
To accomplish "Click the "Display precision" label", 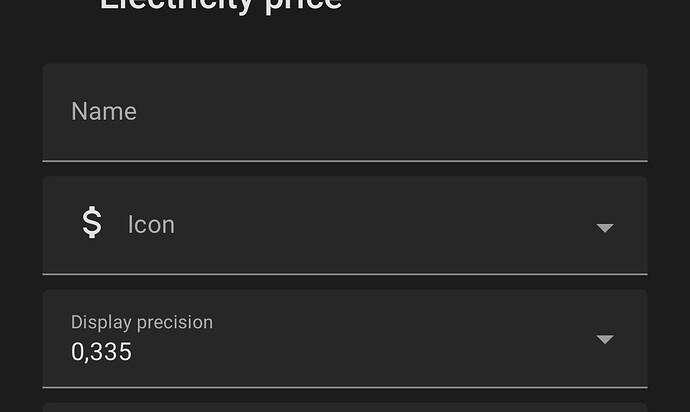I will 142,322.
